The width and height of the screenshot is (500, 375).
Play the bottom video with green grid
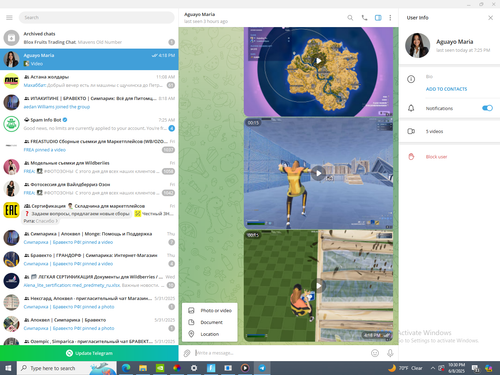(318, 286)
